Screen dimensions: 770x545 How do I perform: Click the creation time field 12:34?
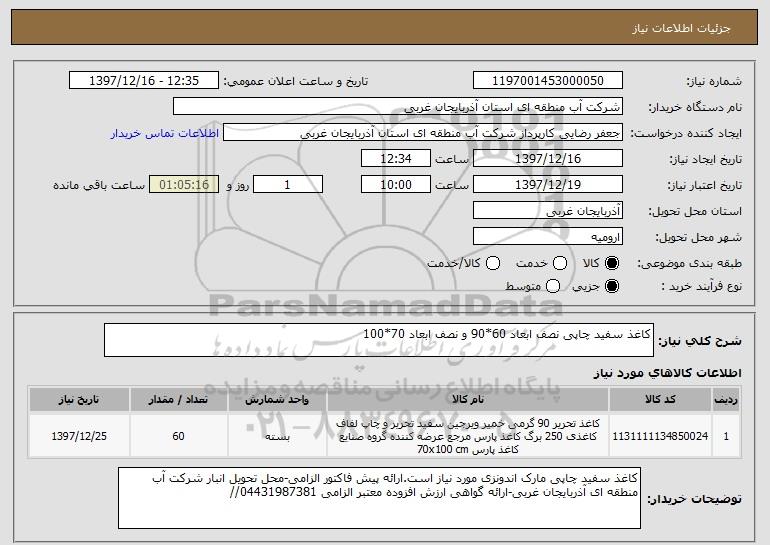(x=396, y=159)
